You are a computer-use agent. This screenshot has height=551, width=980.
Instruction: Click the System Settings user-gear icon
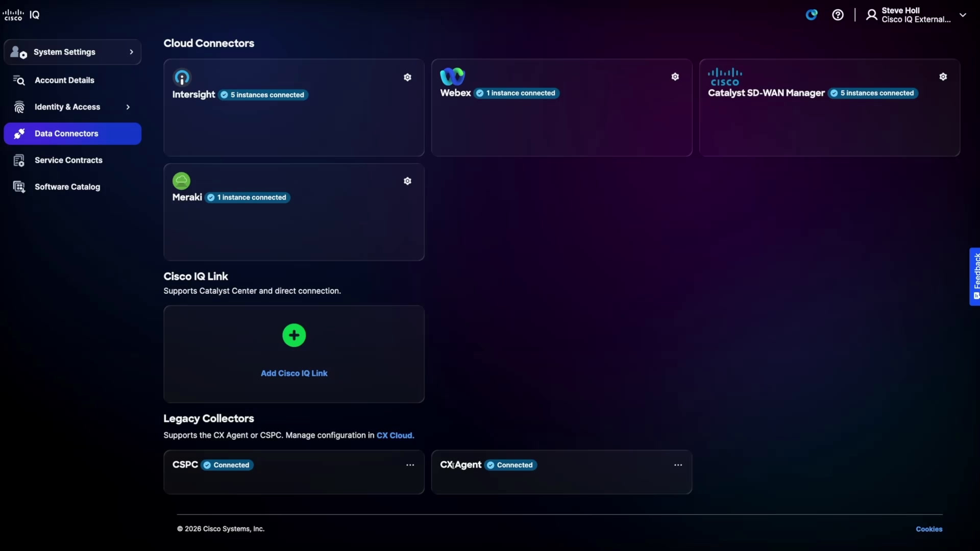(19, 52)
